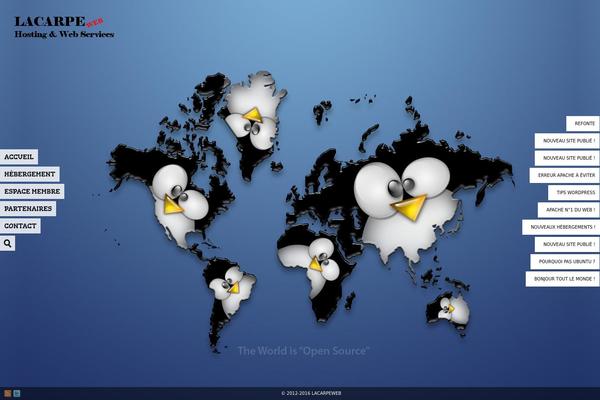Click the © 2012-2016 LACARPEWEB footer text
600x400 pixels.
pyautogui.click(x=311, y=393)
